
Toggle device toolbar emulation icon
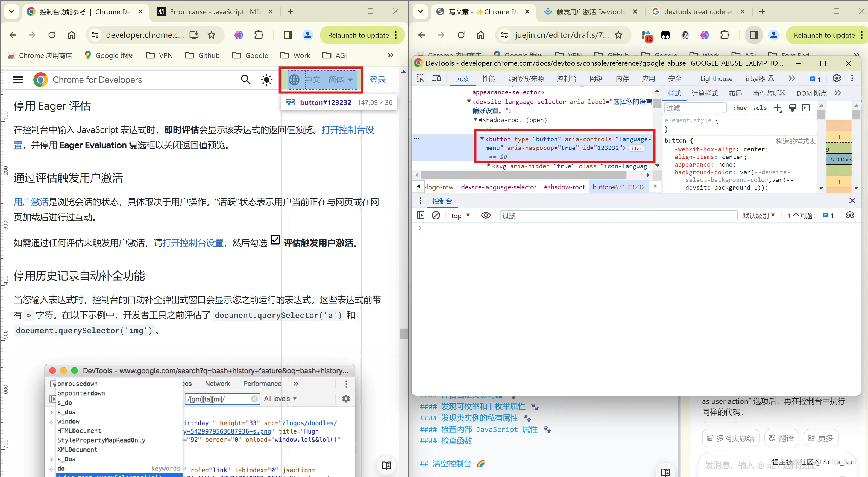point(436,78)
